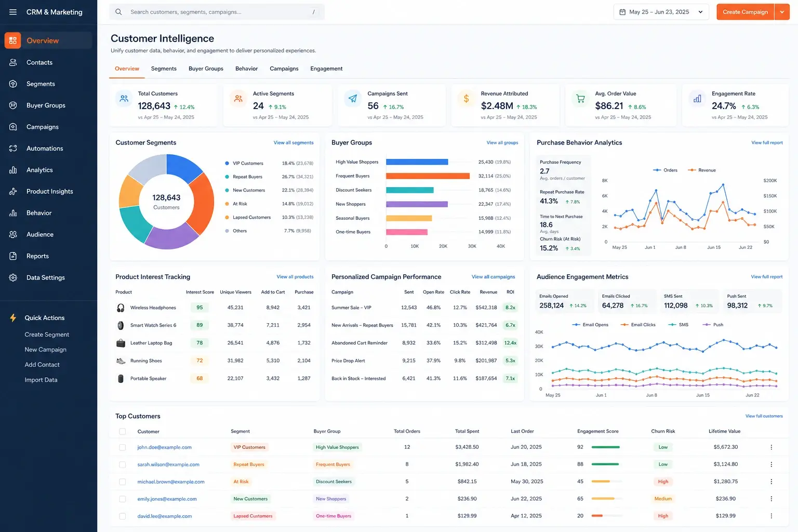798x532 pixels.
Task: Click the Total Customers card icon
Action: point(124,98)
